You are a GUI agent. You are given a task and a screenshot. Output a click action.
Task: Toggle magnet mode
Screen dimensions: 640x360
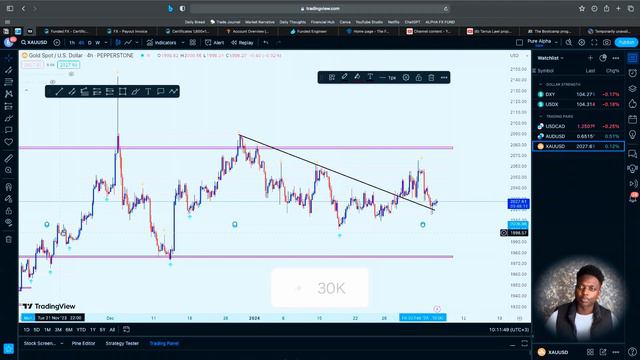tap(8, 187)
